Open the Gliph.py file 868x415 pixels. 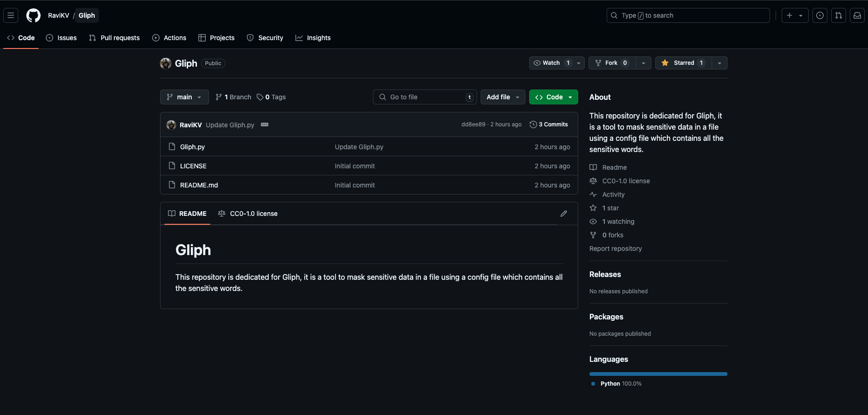[x=192, y=147]
